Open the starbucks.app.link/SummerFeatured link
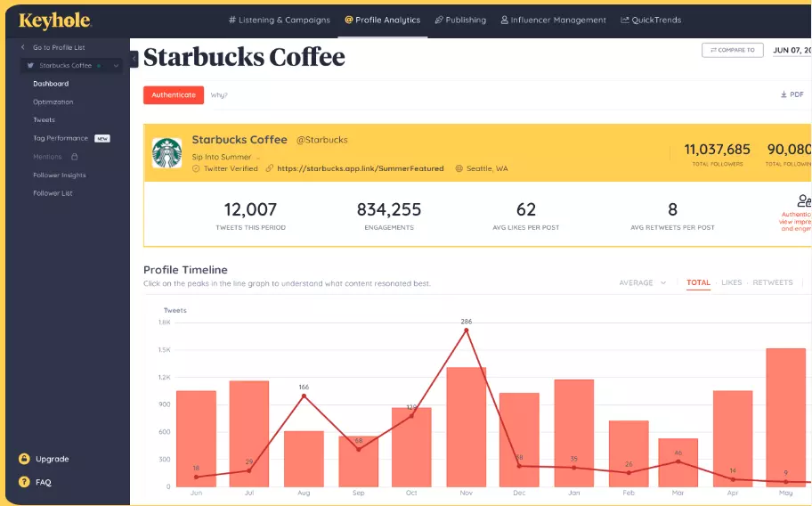Screen dimensions: 812x506 coord(361,168)
